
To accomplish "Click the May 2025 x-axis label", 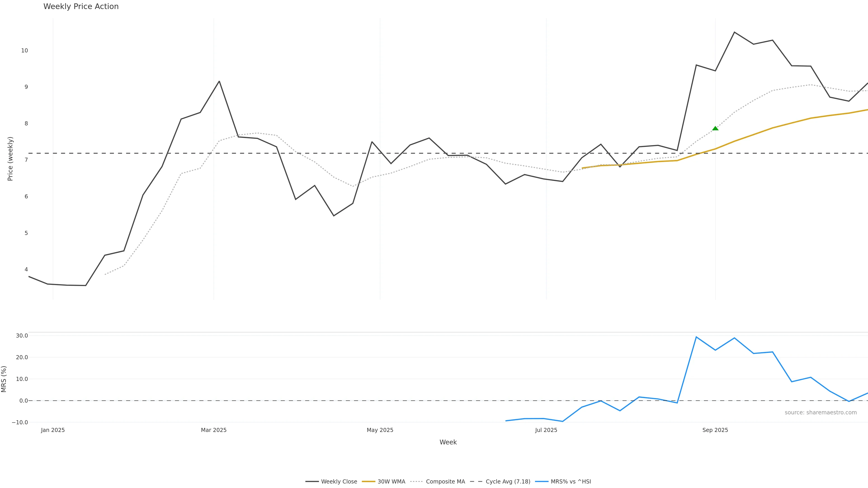I will (x=380, y=430).
